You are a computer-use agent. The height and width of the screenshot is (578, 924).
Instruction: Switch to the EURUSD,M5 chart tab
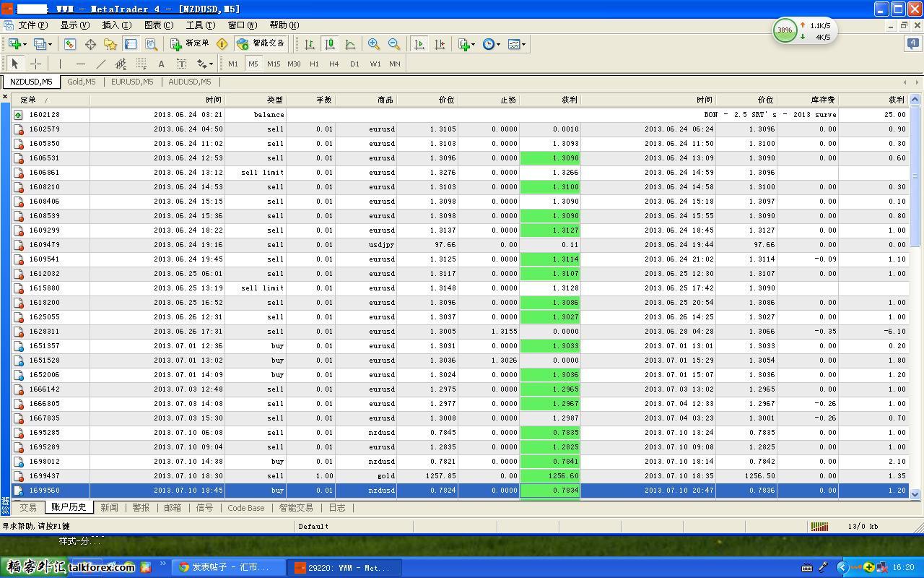[x=132, y=82]
